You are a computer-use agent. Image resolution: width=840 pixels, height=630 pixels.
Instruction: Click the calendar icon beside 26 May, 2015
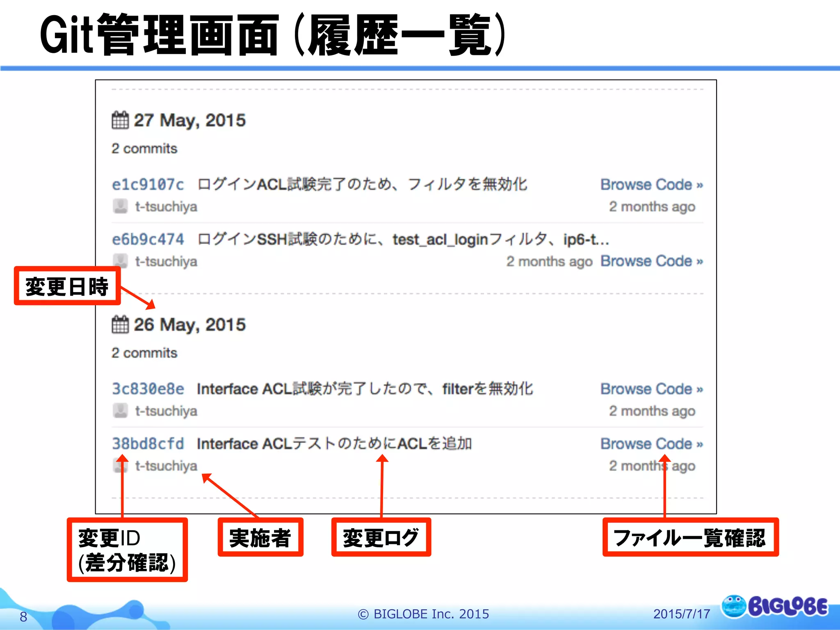click(120, 324)
